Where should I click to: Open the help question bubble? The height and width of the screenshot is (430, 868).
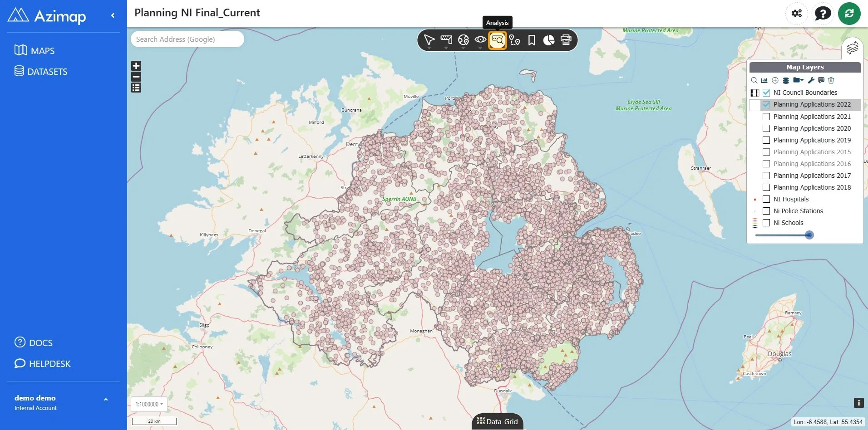823,13
